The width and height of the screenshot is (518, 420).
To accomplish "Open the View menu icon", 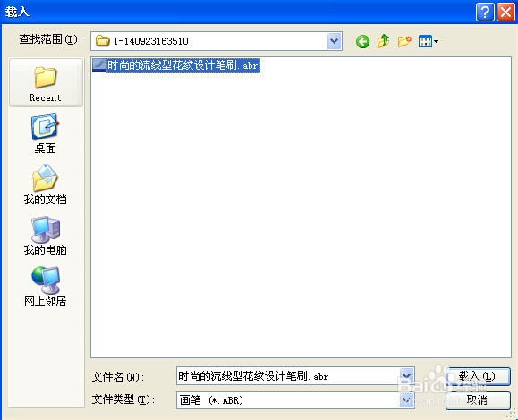I will pos(429,42).
